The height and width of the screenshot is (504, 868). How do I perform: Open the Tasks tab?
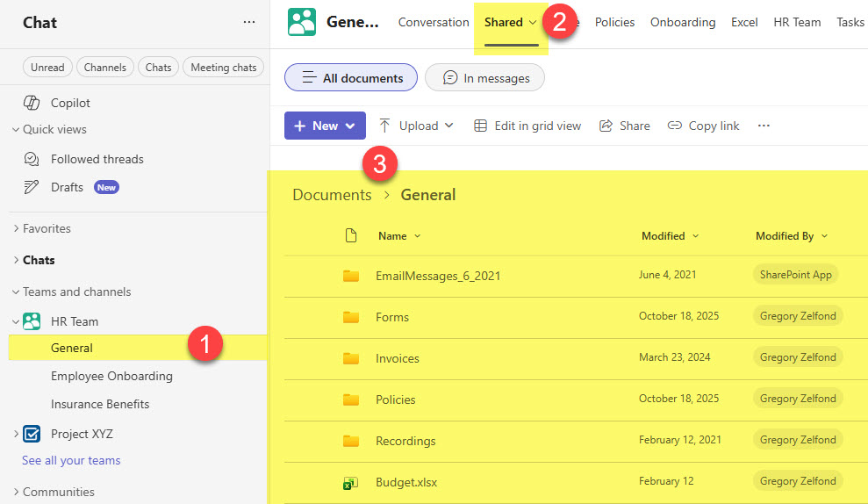850,22
